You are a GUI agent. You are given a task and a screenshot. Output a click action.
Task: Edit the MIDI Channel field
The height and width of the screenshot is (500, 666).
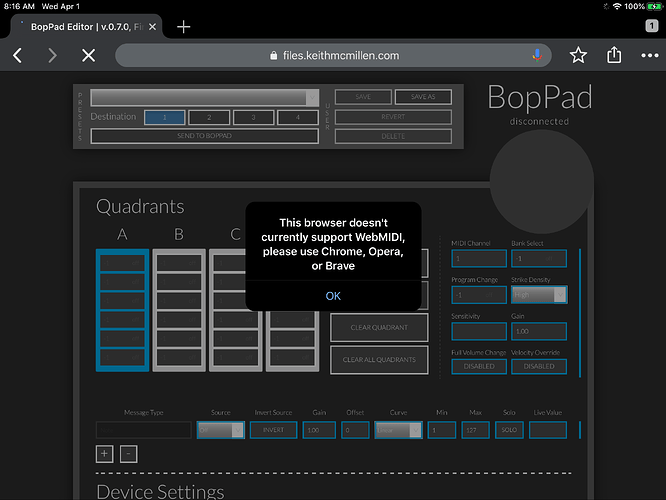479,259
